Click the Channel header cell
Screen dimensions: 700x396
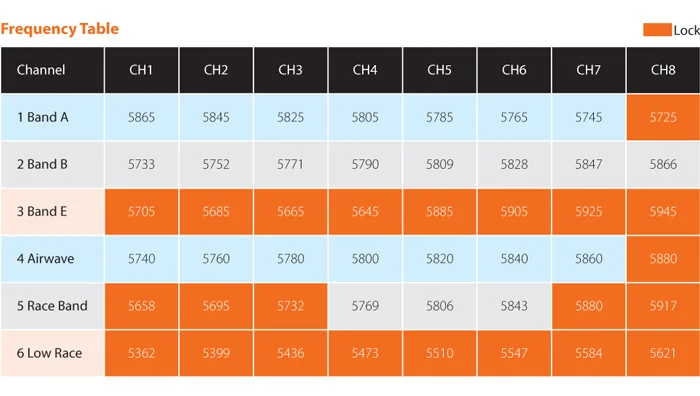coord(52,70)
